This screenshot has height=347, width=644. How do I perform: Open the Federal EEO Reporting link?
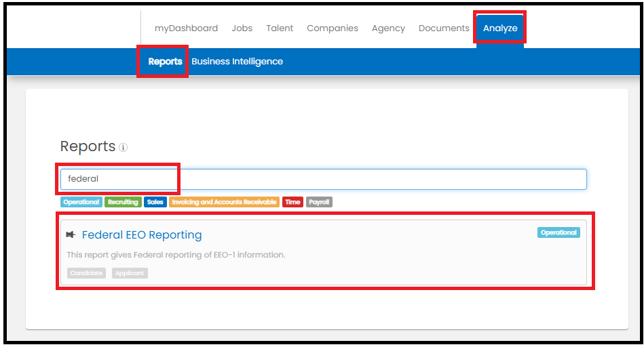pyautogui.click(x=142, y=234)
